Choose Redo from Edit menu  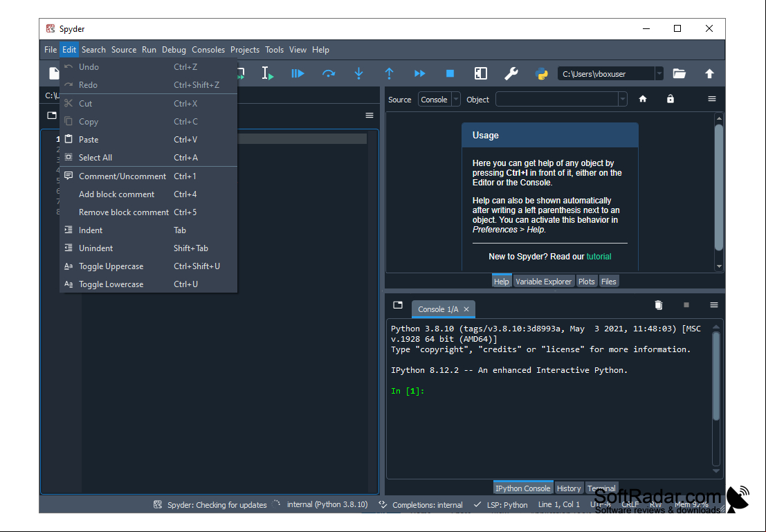coord(149,85)
